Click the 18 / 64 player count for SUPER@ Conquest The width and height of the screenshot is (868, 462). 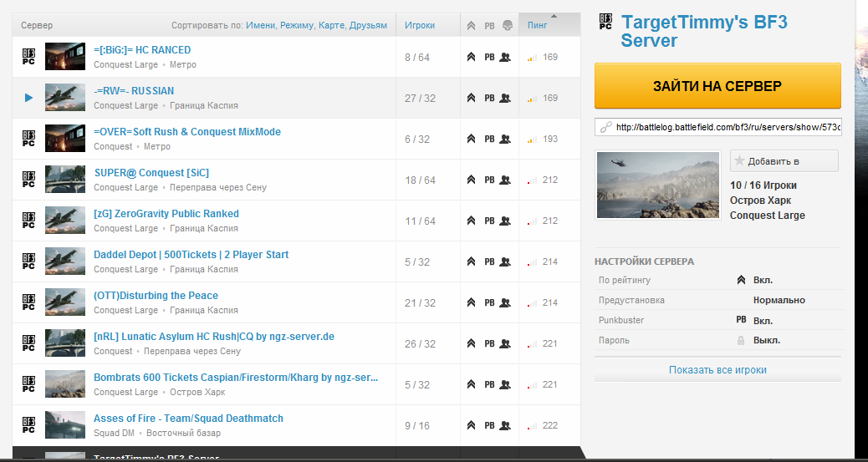[x=420, y=180]
